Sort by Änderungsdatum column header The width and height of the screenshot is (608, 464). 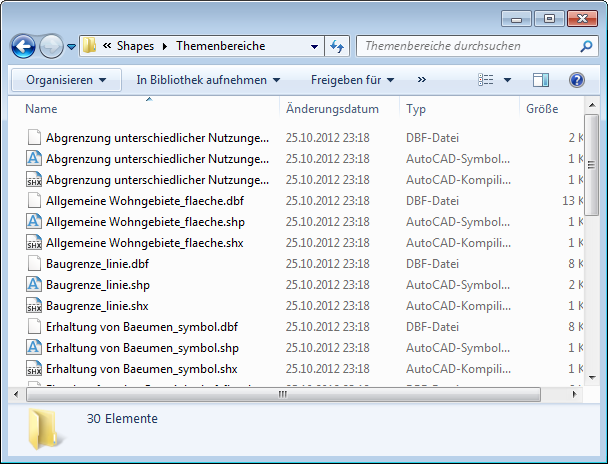click(x=332, y=109)
